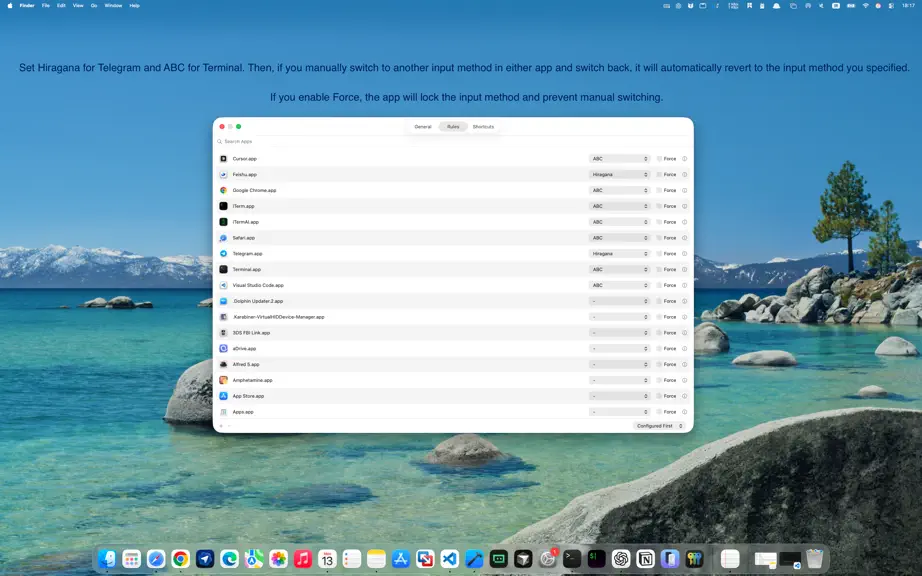
Task: Open Photos from the Dock
Action: [278, 558]
